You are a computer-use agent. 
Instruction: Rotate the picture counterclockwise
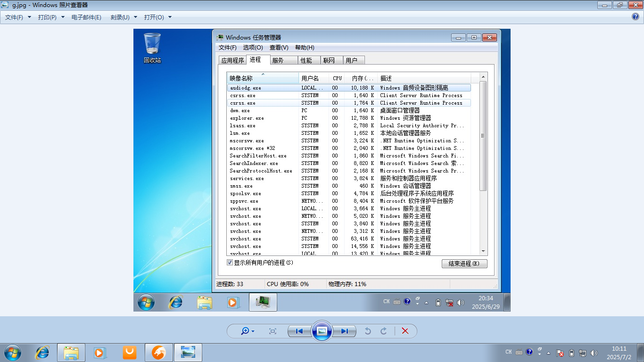(368, 331)
